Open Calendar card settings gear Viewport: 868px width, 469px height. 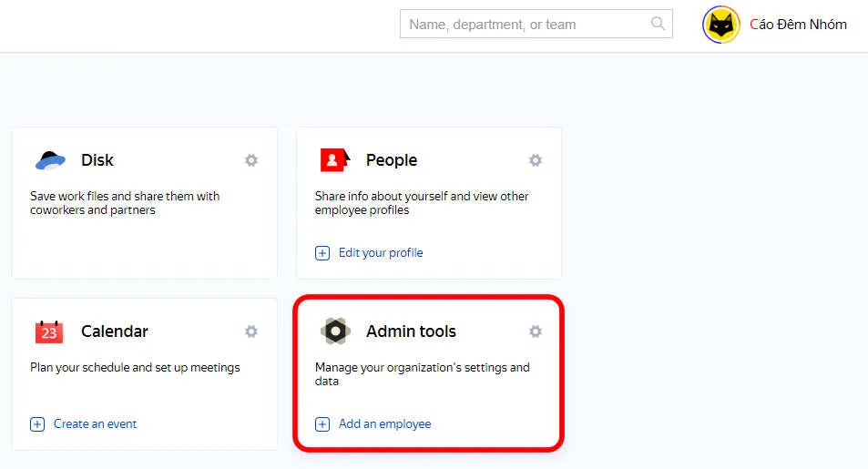pos(251,331)
